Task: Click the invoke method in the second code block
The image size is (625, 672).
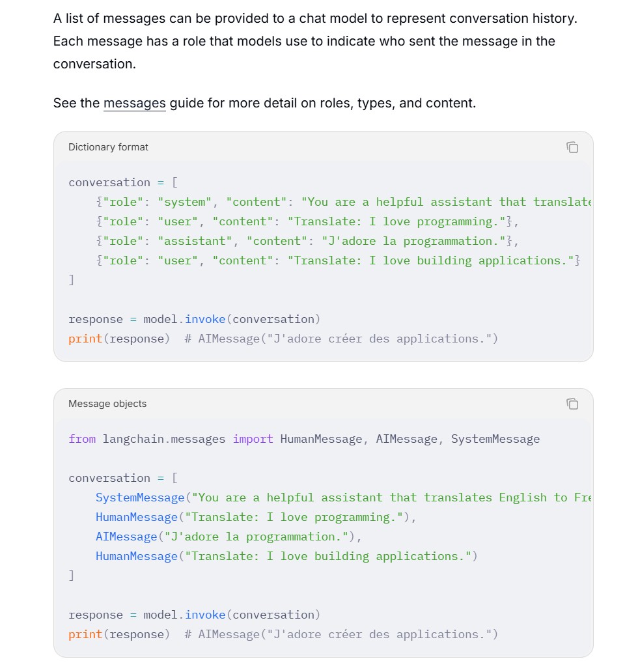Action: (x=205, y=615)
